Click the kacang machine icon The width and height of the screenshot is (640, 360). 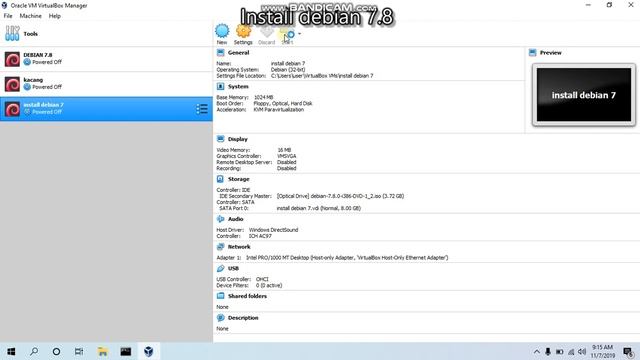(12, 84)
